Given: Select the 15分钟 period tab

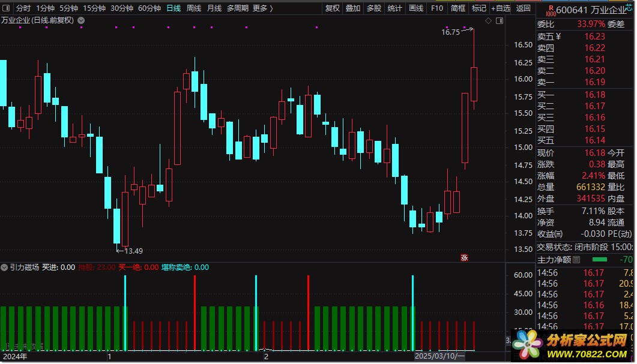Looking at the screenshot, I should pos(94,8).
